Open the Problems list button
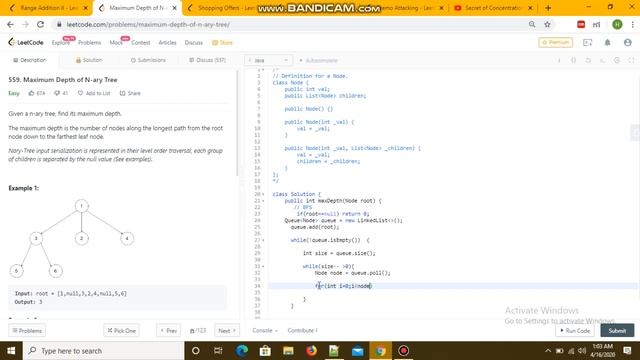 [27, 331]
